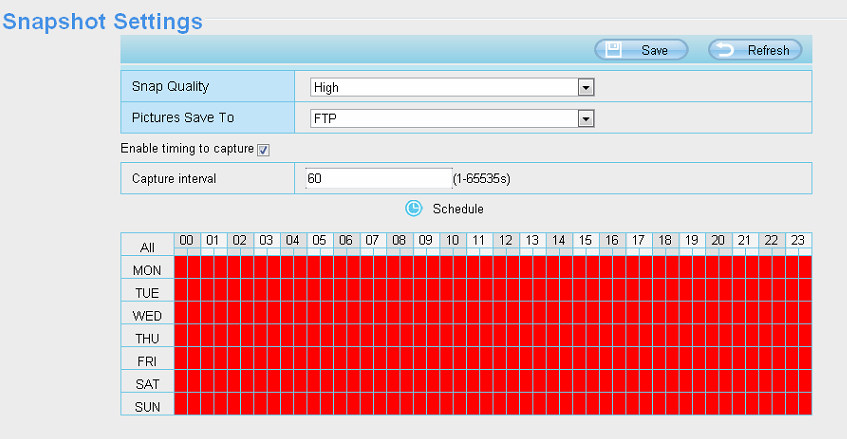Click the 23 hour column header

click(797, 241)
